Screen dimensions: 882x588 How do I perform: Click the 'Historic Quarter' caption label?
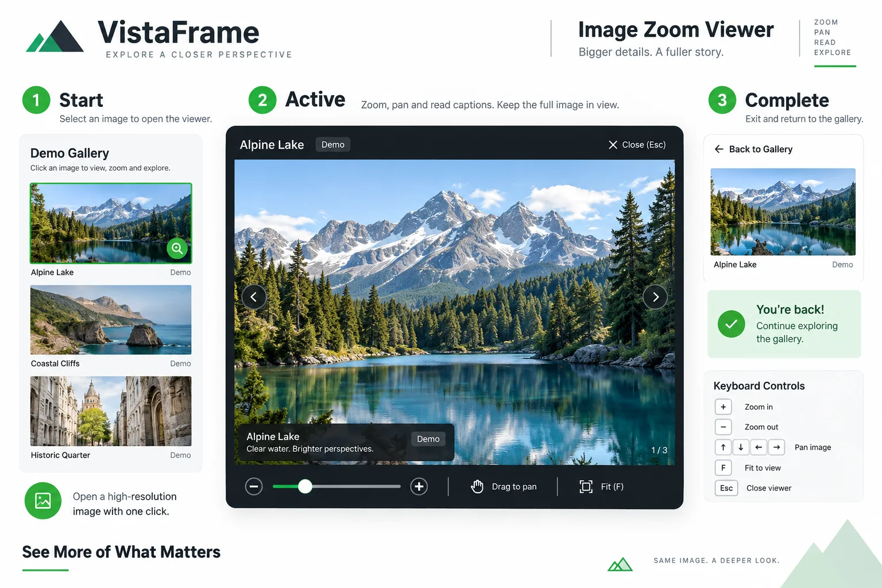(60, 455)
